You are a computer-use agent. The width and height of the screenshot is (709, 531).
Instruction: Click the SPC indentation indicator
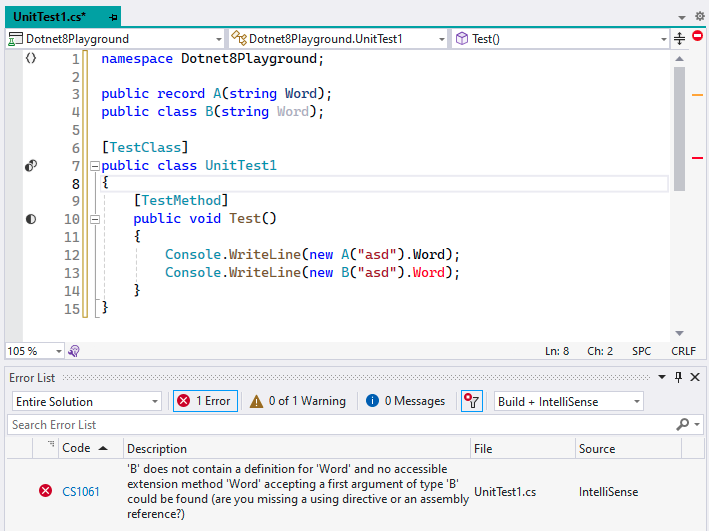click(x=641, y=351)
